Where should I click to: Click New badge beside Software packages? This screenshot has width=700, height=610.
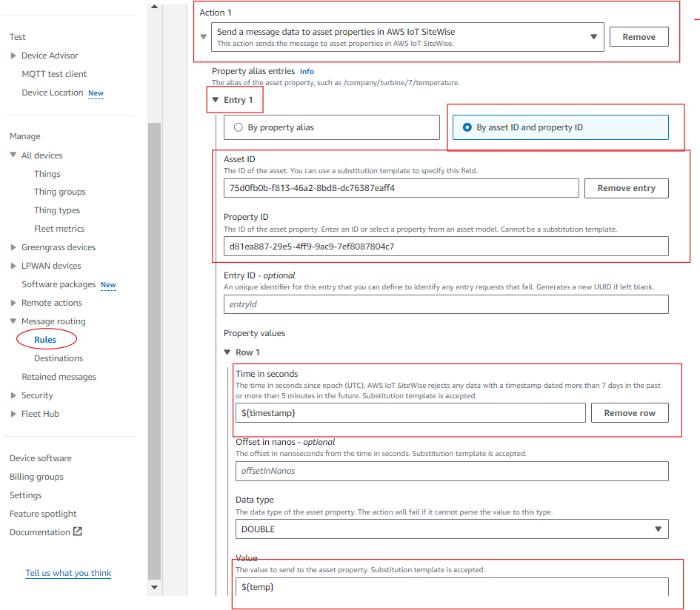(108, 285)
